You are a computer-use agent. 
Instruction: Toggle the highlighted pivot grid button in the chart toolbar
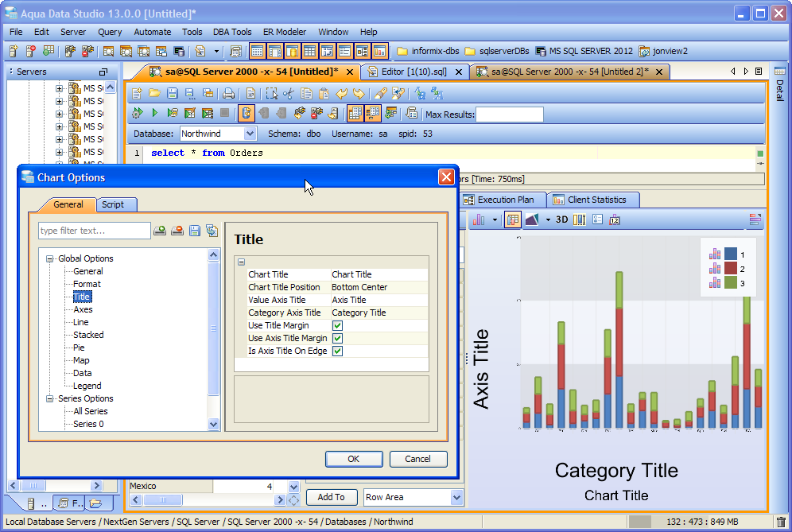coord(513,219)
